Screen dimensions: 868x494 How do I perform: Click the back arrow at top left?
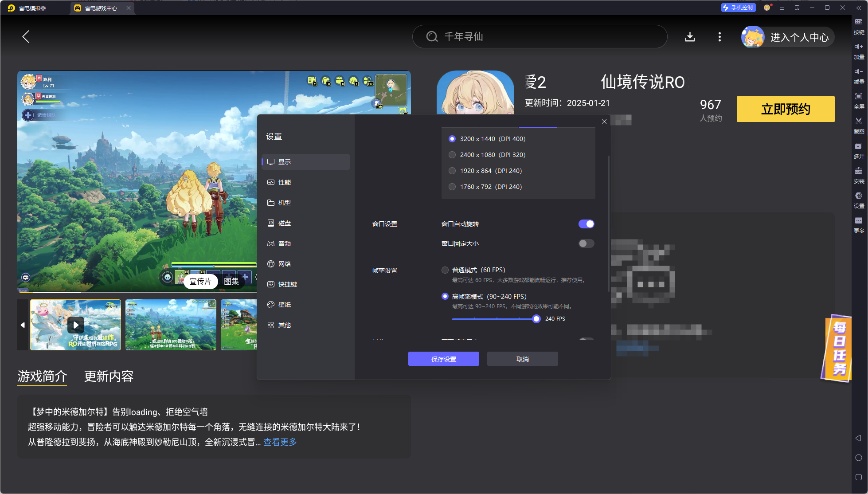click(x=26, y=37)
